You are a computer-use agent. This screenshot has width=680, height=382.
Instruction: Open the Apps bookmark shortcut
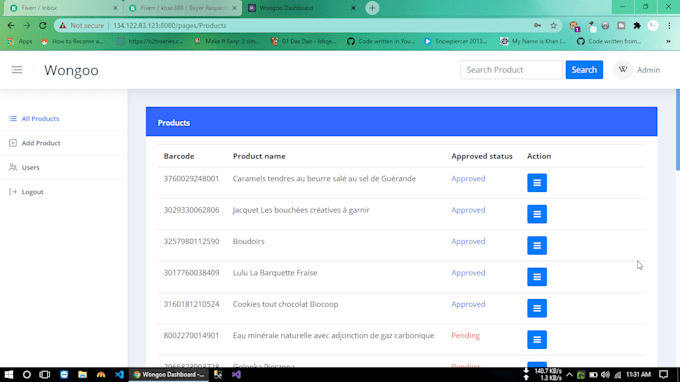[x=20, y=41]
